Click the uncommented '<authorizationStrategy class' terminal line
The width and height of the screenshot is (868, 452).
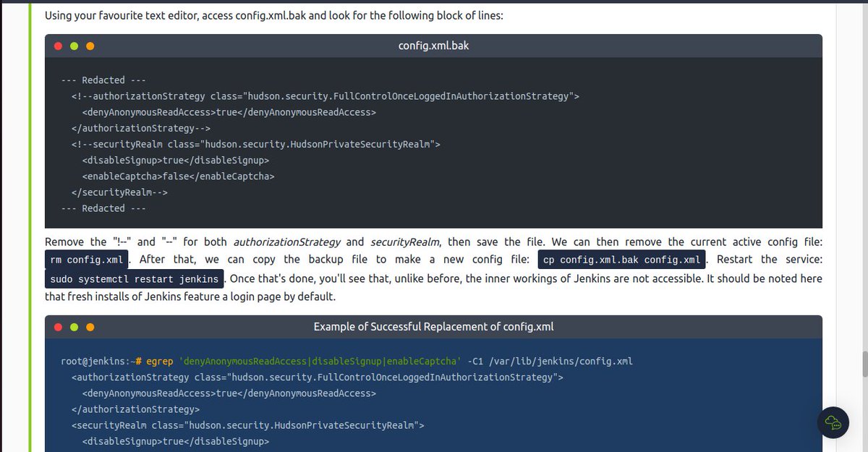point(317,378)
